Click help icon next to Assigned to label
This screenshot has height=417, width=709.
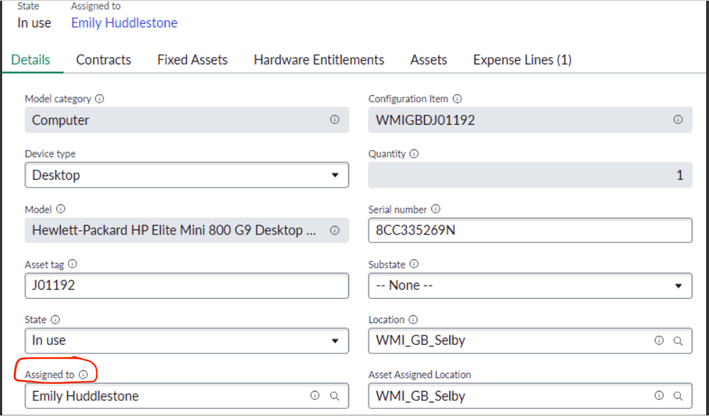[83, 375]
